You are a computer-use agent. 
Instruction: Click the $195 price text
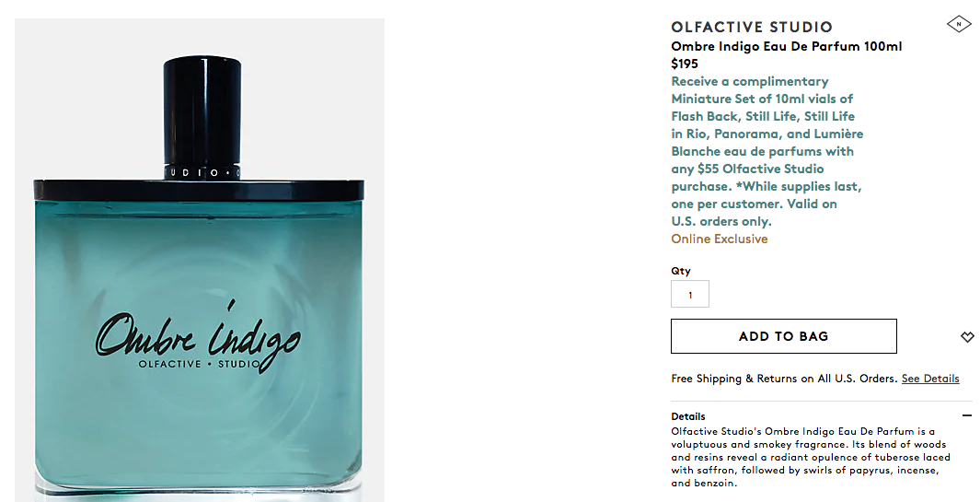click(x=685, y=64)
